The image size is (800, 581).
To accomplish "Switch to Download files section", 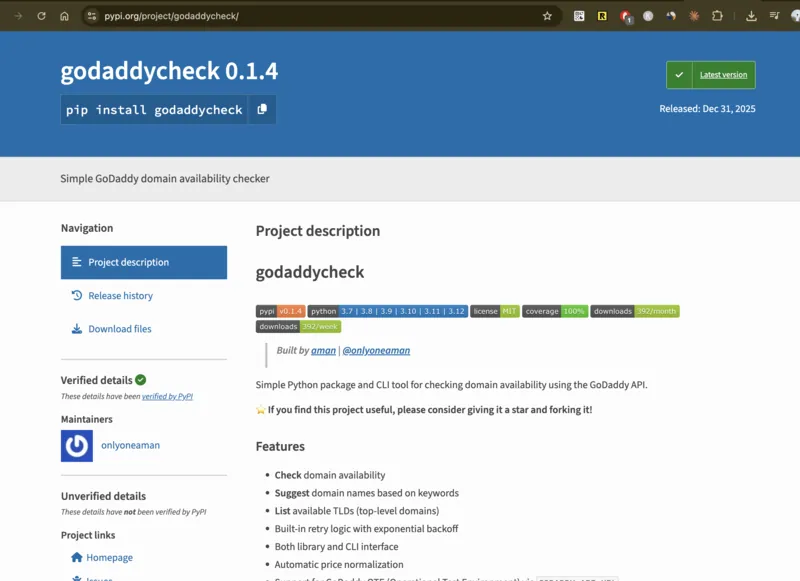I will point(118,328).
